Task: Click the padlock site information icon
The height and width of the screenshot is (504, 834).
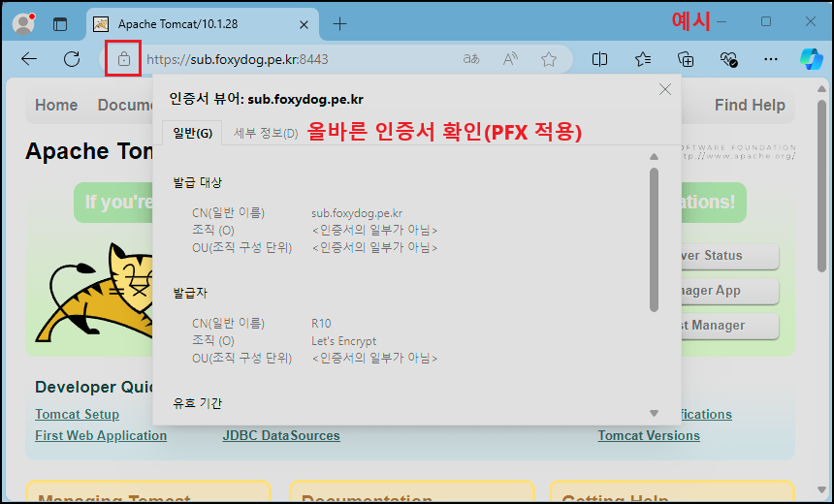Action: tap(123, 58)
